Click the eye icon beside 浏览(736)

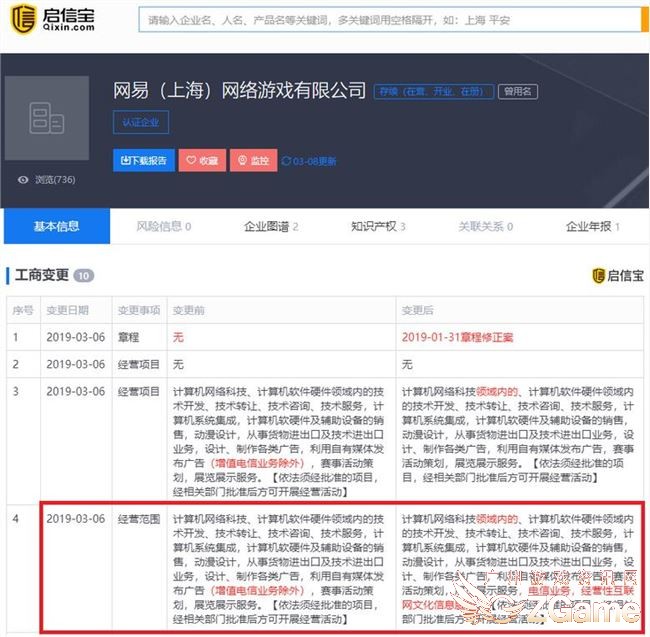click(23, 180)
